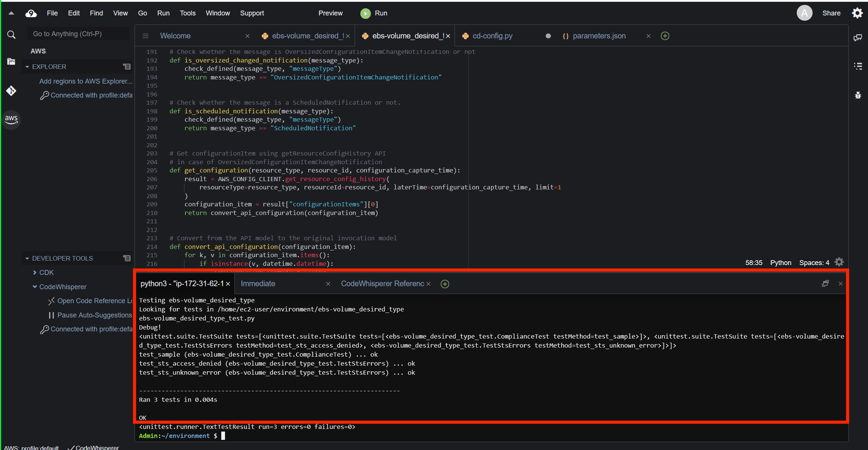Pause CodeWhisperer auto-suggestions
Viewport: 868px width, 450px height.
click(94, 315)
